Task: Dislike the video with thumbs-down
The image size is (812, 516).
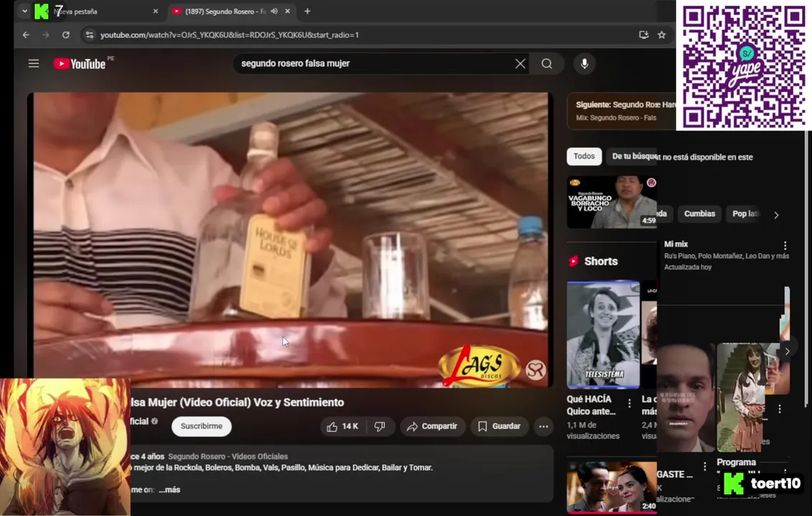Action: coord(380,426)
